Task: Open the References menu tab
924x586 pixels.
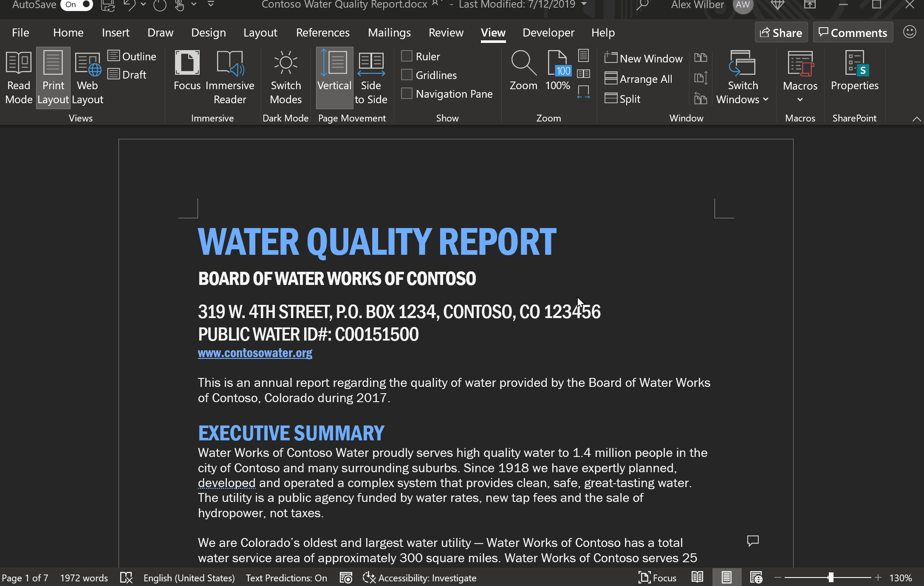Action: (x=322, y=32)
